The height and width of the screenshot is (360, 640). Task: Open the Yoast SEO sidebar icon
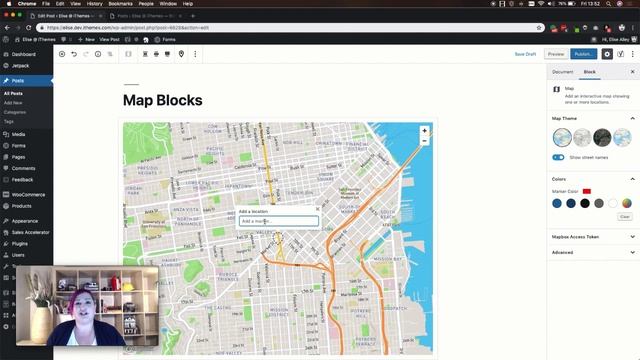click(620, 54)
